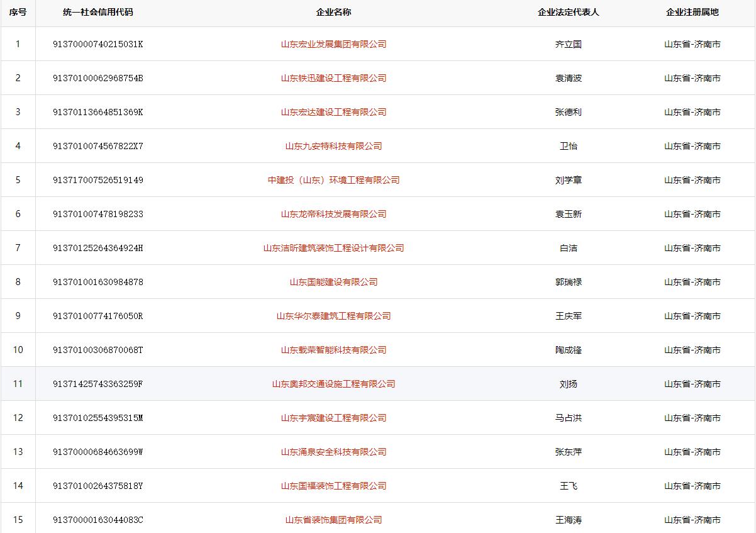Select 山东奥邦交通设施工程有限公司 link
756x533 pixels.
coord(333,384)
